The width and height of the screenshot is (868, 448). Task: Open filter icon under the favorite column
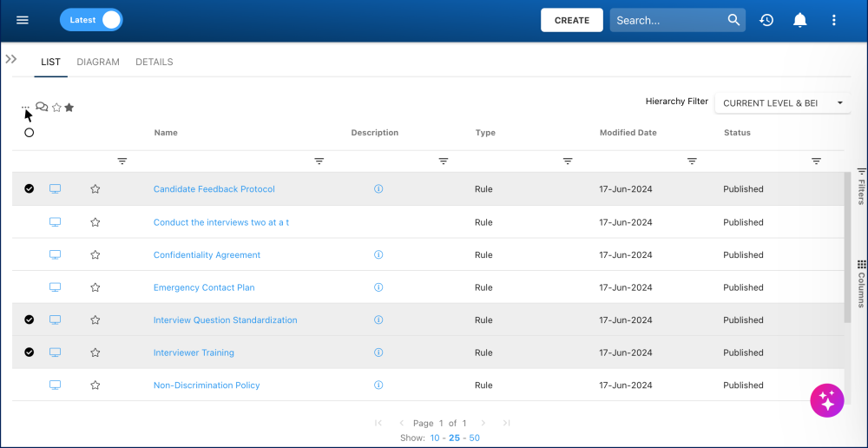coord(122,161)
